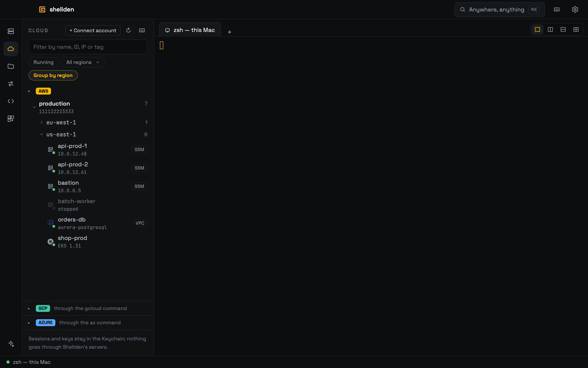Select side-by-side split layout icon

[x=550, y=29]
